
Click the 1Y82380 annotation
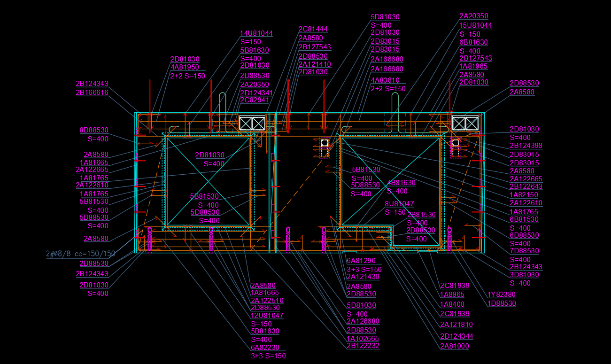(501, 295)
